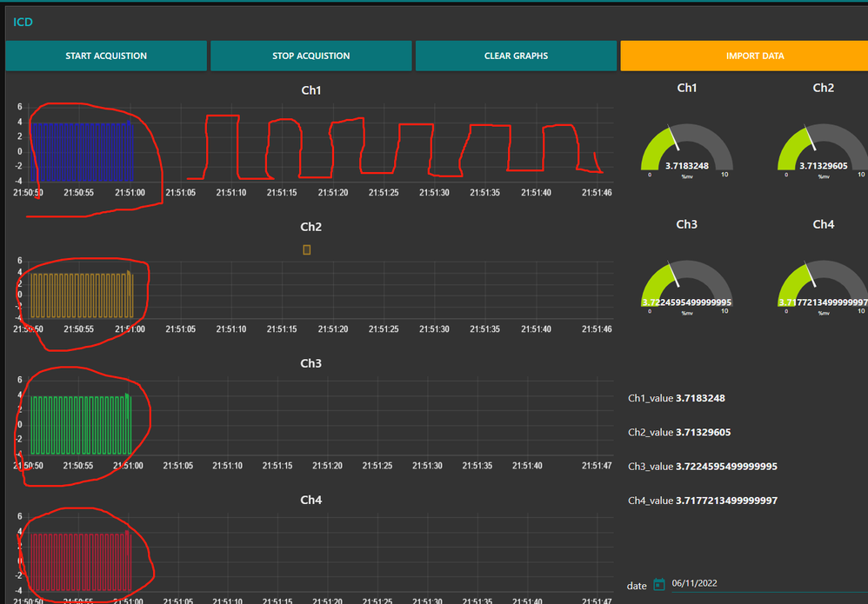Open the orange IMPORT DATA button
The image size is (868, 604).
tap(744, 56)
